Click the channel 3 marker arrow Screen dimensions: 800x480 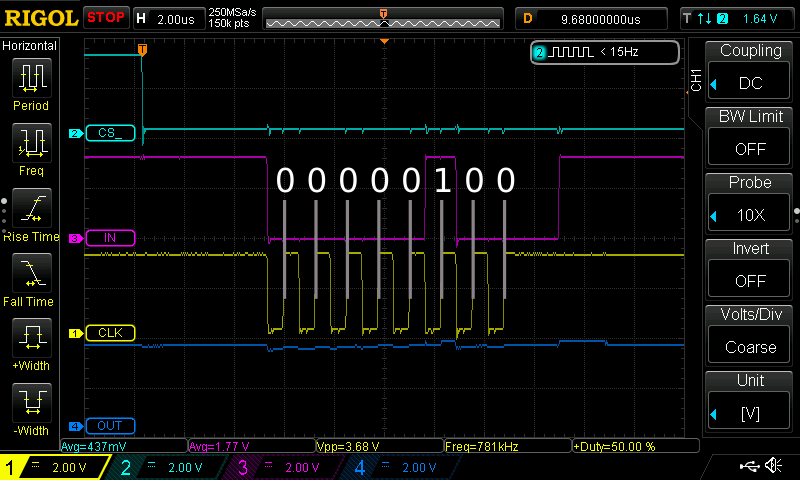pyautogui.click(x=76, y=238)
